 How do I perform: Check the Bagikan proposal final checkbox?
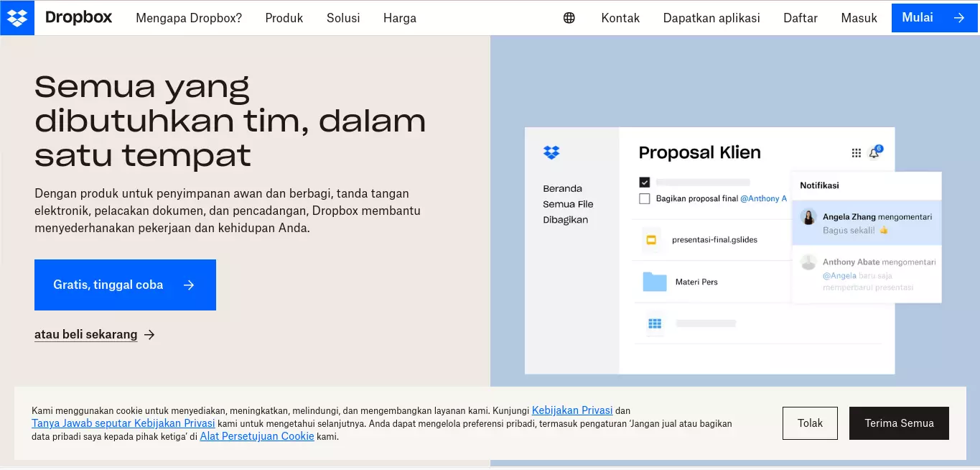tap(645, 198)
